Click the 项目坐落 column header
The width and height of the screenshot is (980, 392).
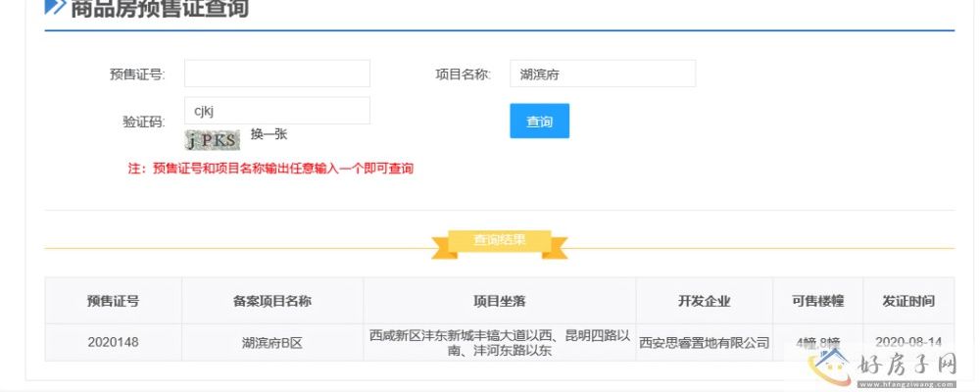(499, 301)
